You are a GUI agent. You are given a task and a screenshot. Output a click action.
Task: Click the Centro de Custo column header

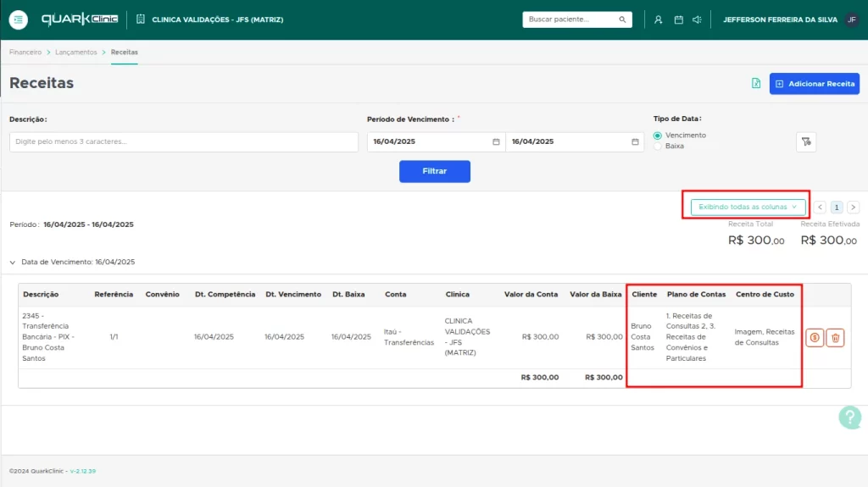(765, 295)
